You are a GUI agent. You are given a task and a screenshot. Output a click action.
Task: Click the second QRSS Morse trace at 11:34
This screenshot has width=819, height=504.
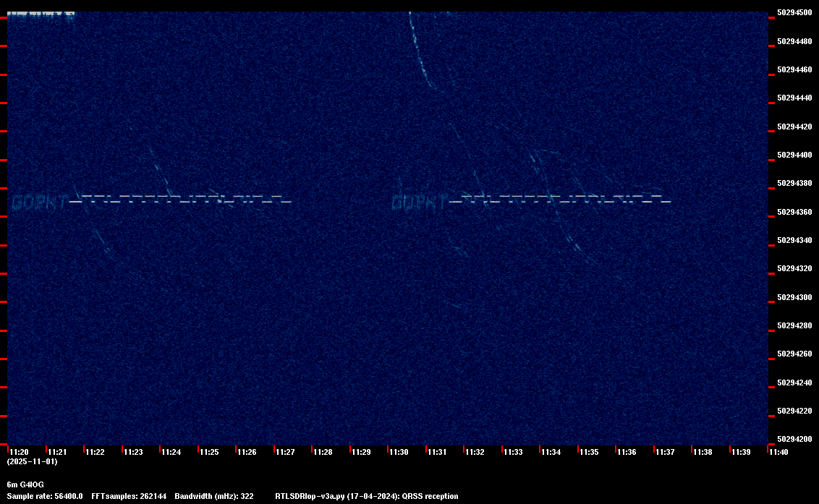[559, 200]
